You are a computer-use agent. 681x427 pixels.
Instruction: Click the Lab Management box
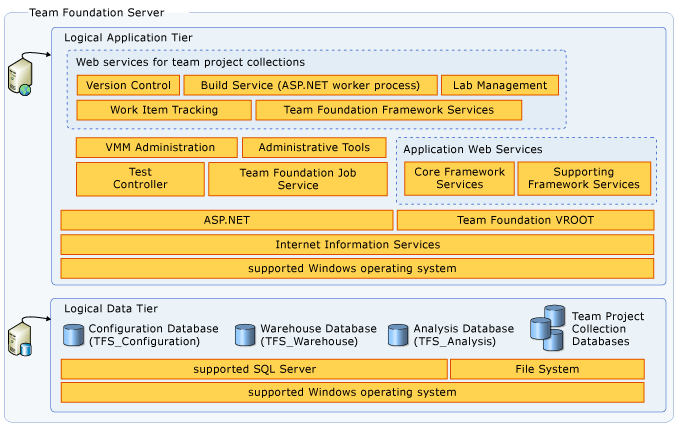[500, 85]
